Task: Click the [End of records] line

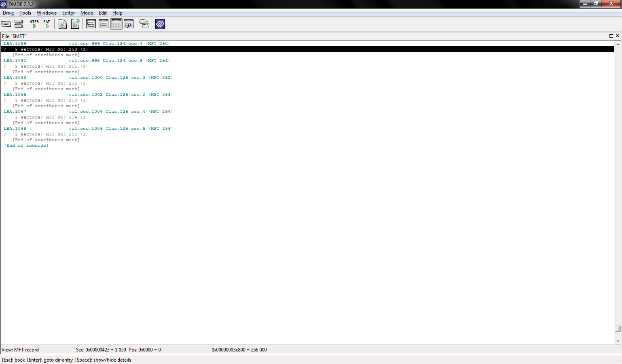Action: coord(26,146)
